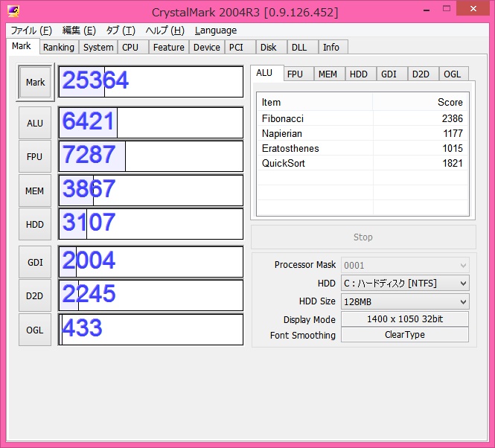Click the HDD score 3107
Screen dimensions: 495x448
pyautogui.click(x=89, y=223)
